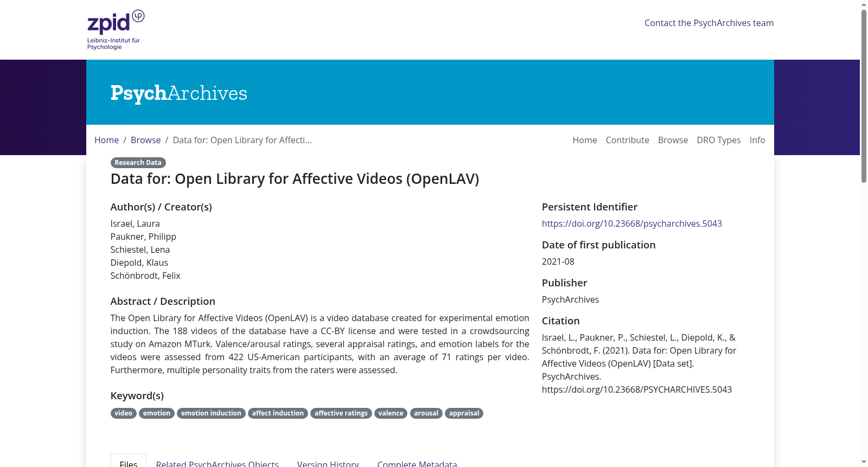Click the affect induction keyword tag
The image size is (868, 467).
(278, 413)
